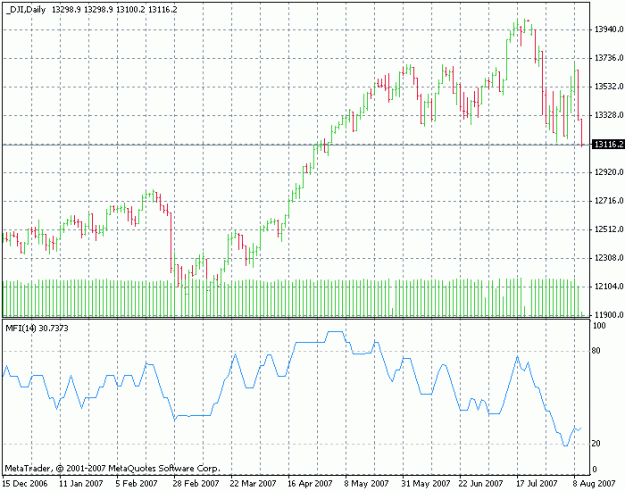Click the MFI scale value 80
This screenshot has height=491, width=625.
(596, 351)
